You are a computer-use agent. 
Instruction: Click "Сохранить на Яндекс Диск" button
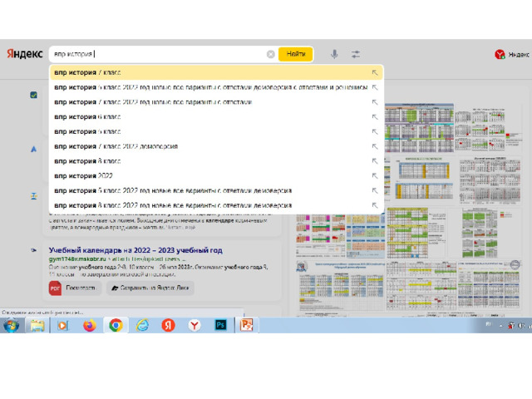(150, 288)
